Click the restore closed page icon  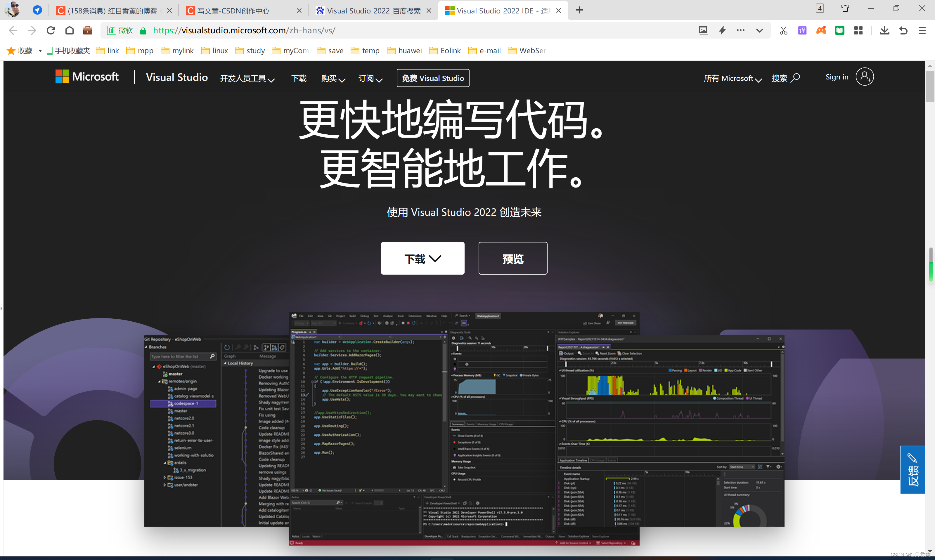pyautogui.click(x=903, y=31)
